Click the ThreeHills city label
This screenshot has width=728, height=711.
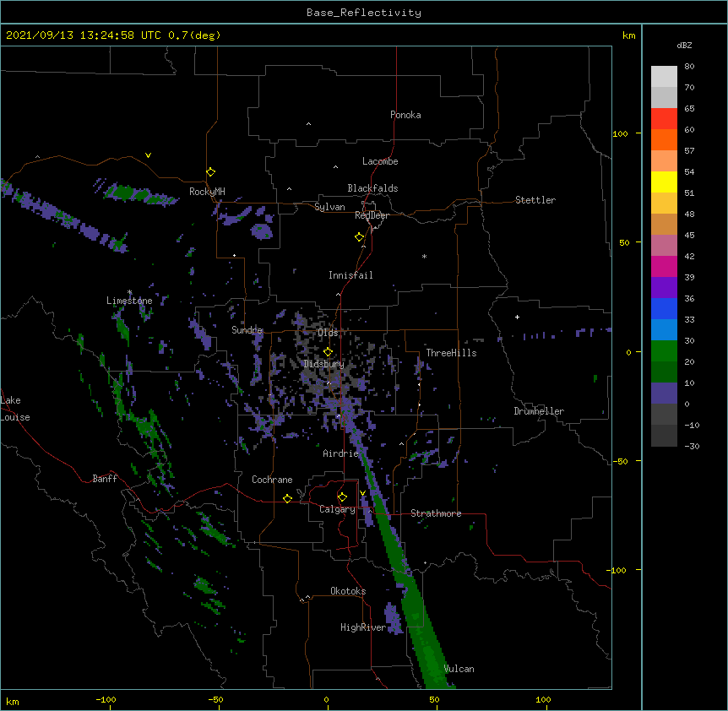click(x=451, y=353)
